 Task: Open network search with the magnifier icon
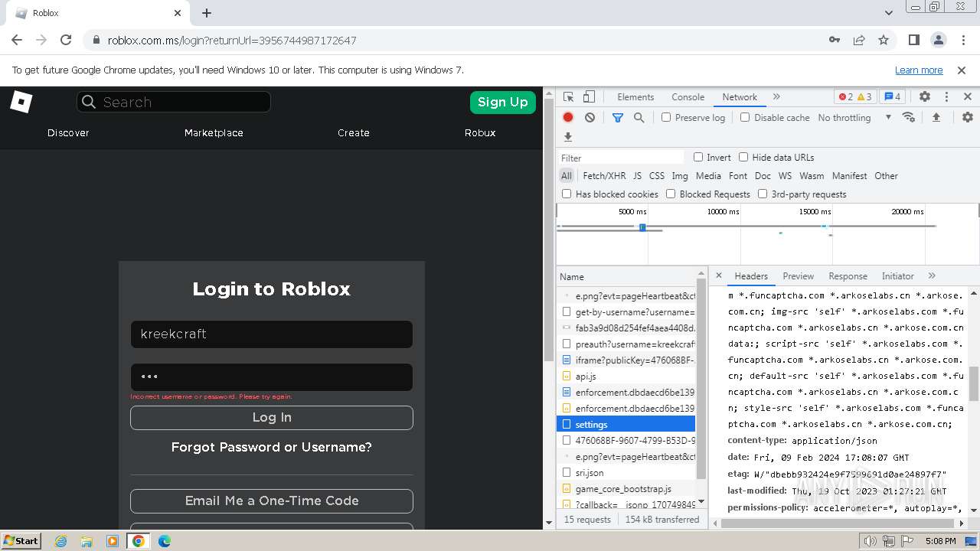(639, 118)
